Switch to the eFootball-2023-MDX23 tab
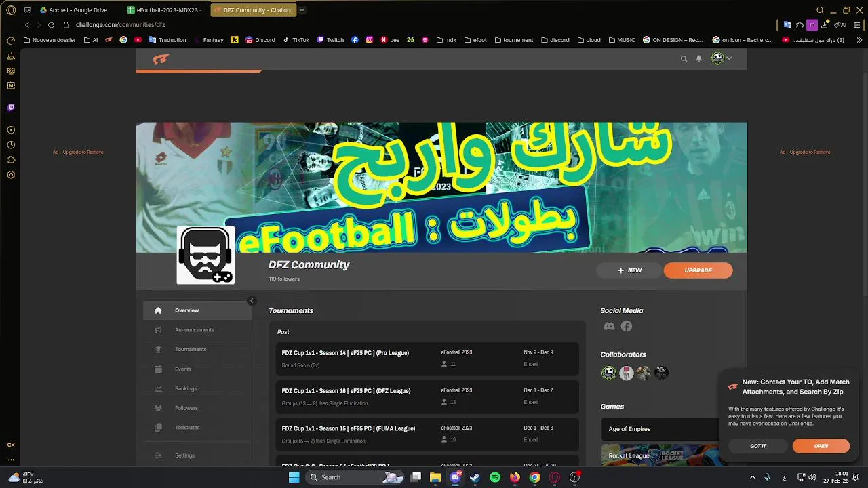Screen dimensions: 868x488 (x=165, y=10)
